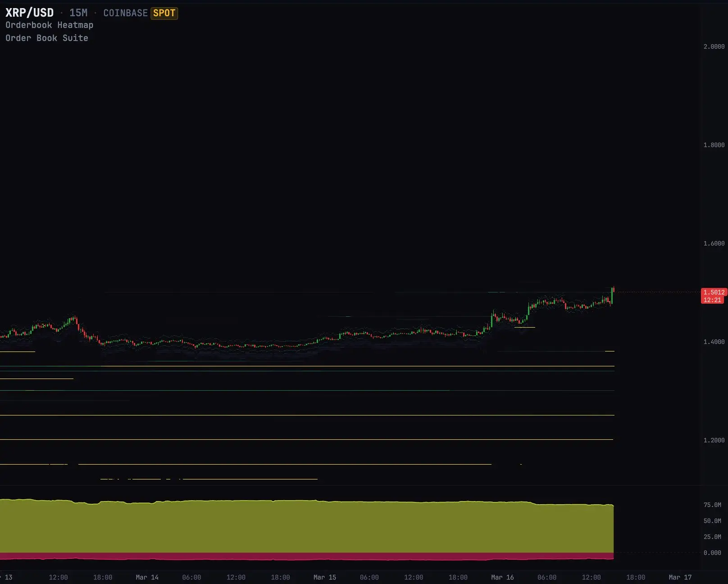Click the COINBASE exchange name
728x584 pixels.
(x=125, y=13)
